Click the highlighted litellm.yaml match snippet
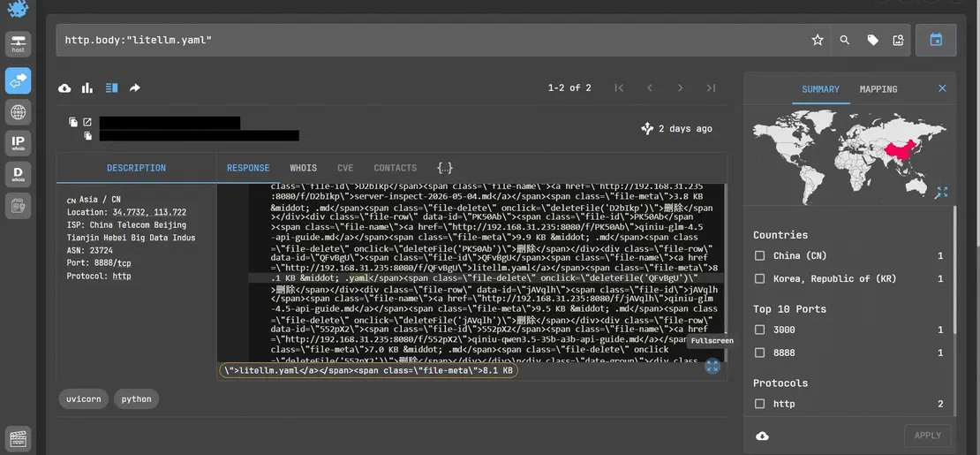Viewport: 980px width, 455px height. (369, 370)
